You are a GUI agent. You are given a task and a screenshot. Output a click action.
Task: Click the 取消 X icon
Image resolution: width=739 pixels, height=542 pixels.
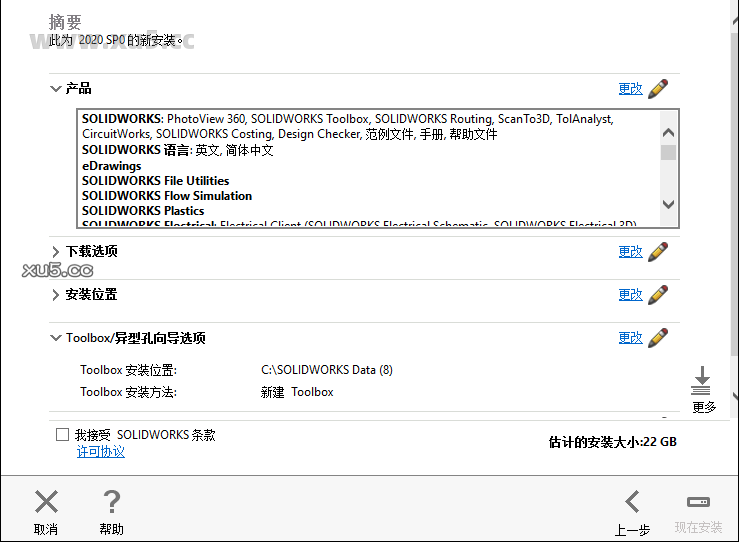[46, 502]
